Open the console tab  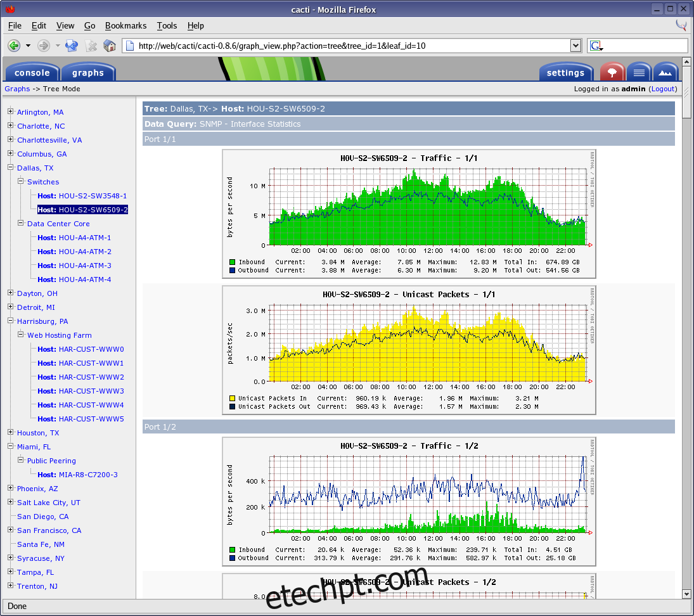point(32,73)
